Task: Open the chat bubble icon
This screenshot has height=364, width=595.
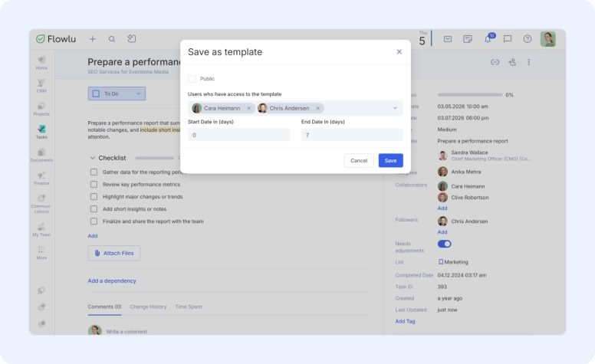Action: pyautogui.click(x=508, y=39)
